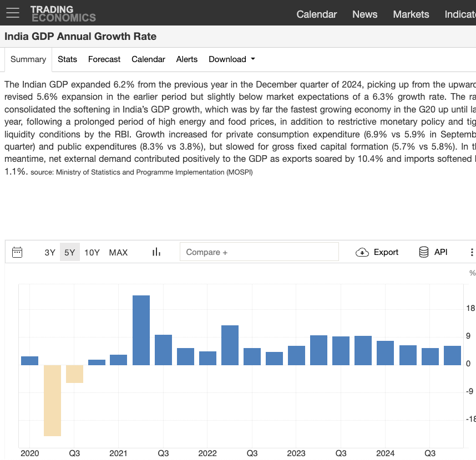The image size is (476, 460).
Task: Select the 3Y time range
Action: (x=50, y=252)
